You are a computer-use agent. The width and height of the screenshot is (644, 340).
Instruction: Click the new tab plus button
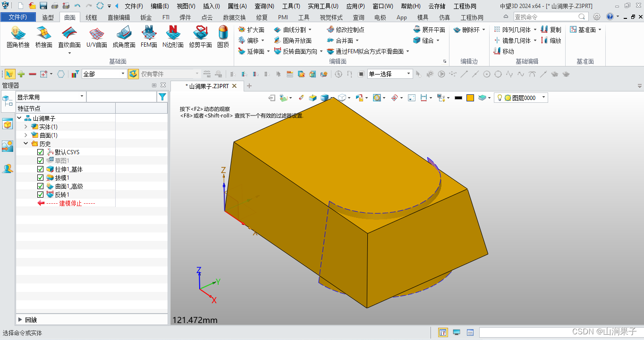[x=250, y=86]
